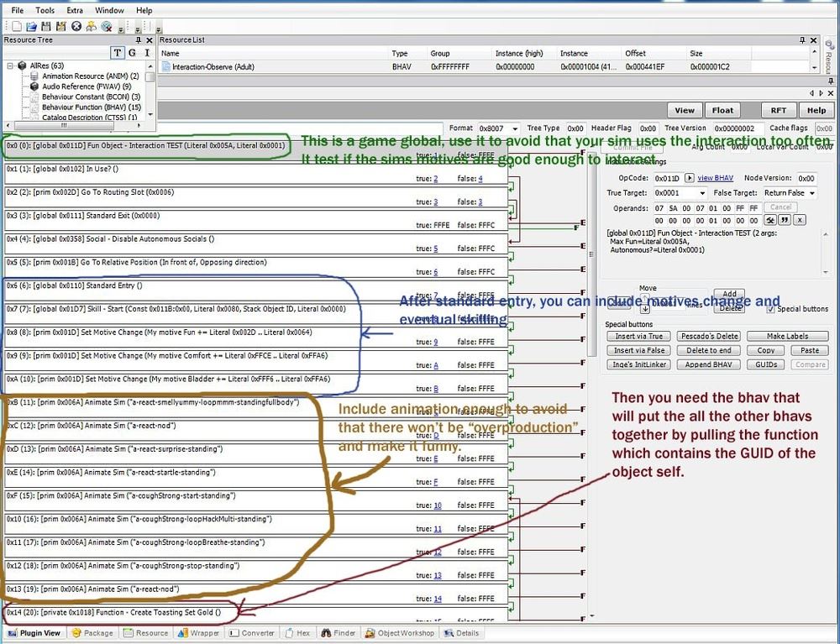Viewport: 840px width, 644px height.
Task: Switch to the Details tab
Action: pyautogui.click(x=462, y=633)
